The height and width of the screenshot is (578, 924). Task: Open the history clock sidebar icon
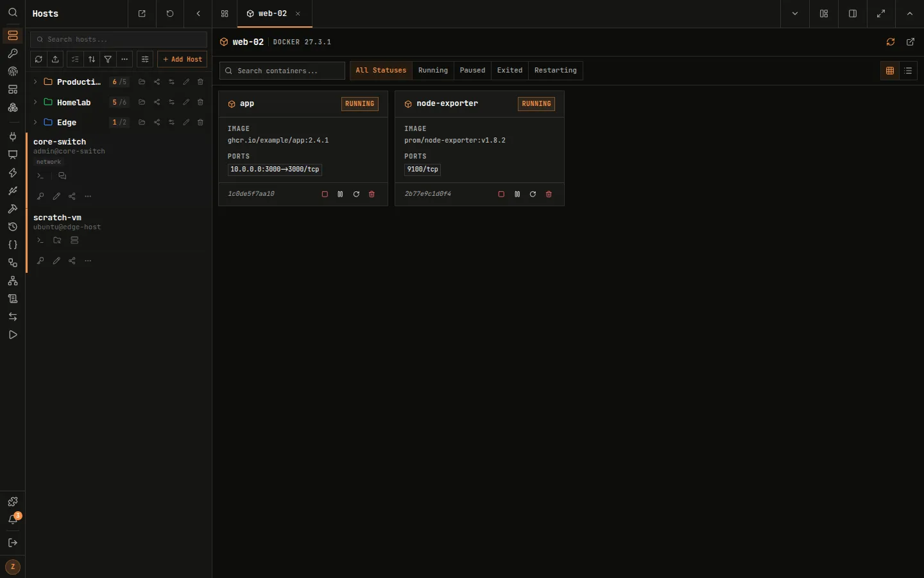coord(12,227)
